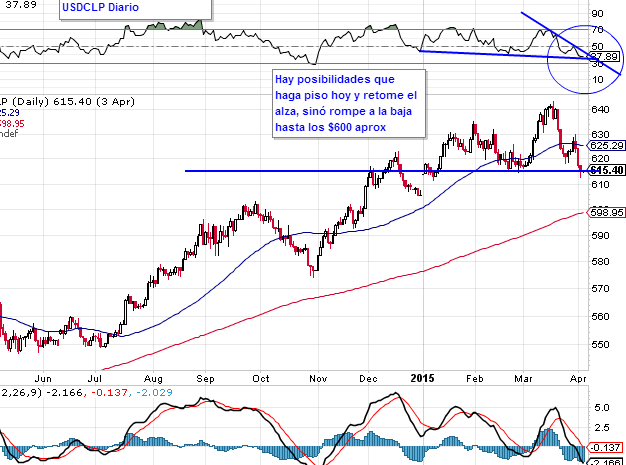Click the blue -2.029 MACD histogram value

155,393
